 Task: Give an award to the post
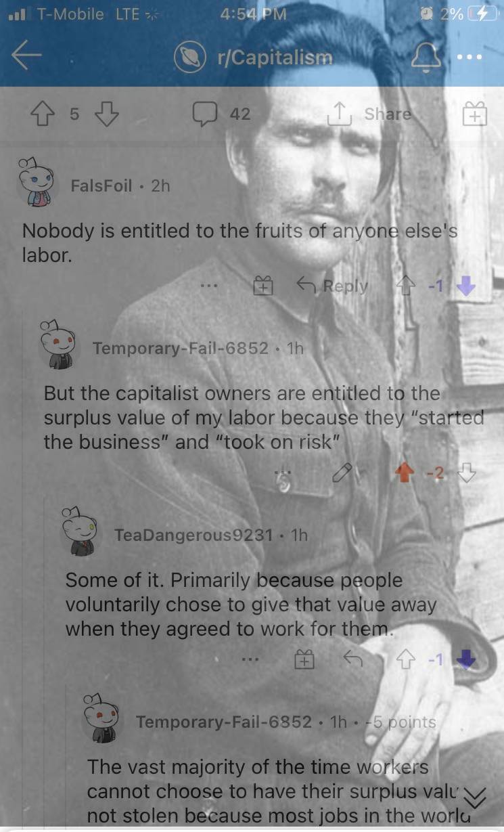[475, 114]
